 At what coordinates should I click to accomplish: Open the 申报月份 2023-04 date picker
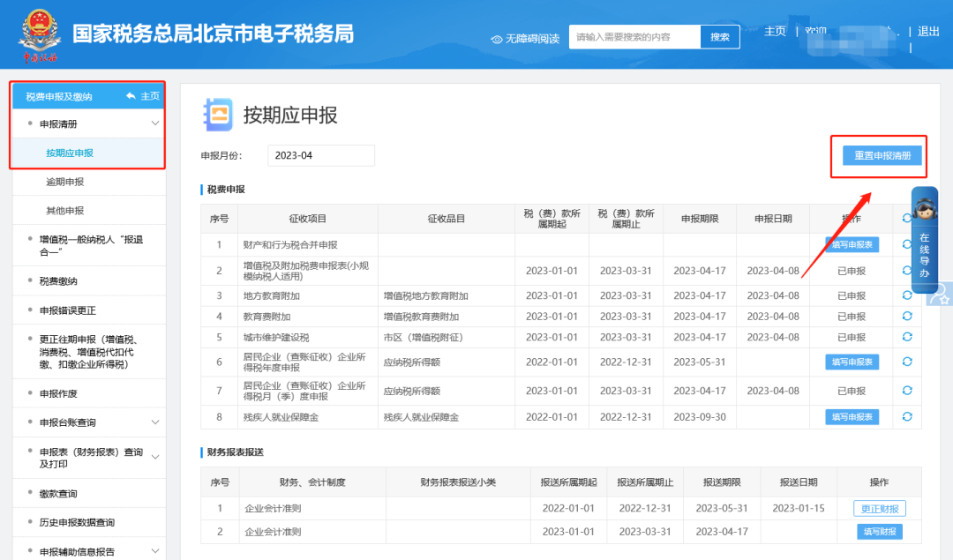pyautogui.click(x=321, y=155)
